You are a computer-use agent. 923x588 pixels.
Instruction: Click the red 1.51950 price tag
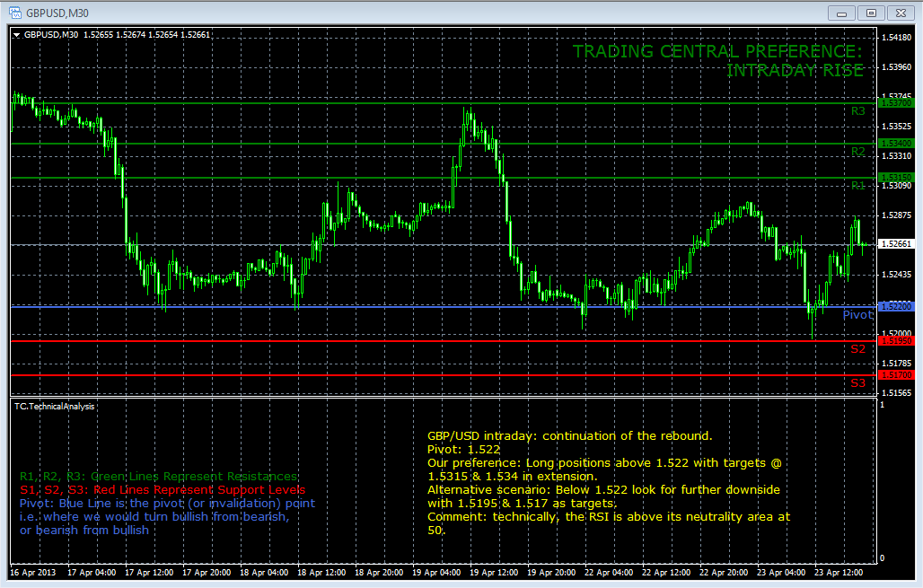896,341
